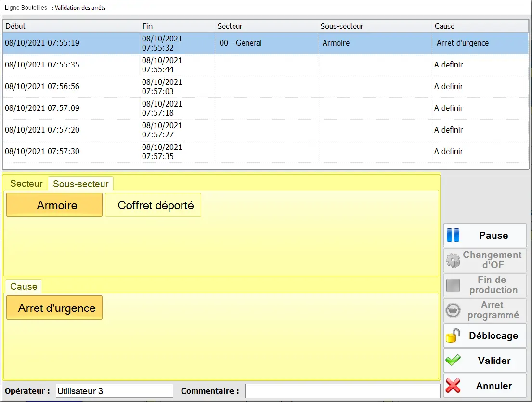The image size is (532, 402).
Task: Select the row starting 08/10/2021 07:57:20
Action: point(266,130)
